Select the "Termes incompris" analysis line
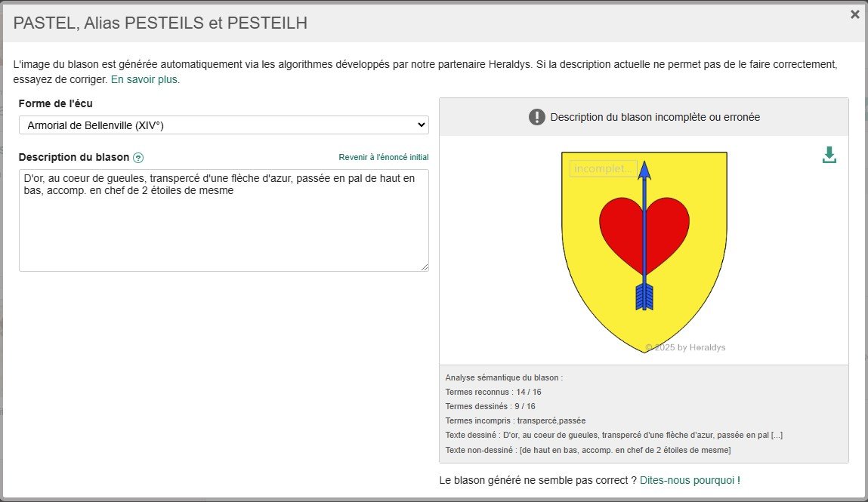Screen dimensions: 868x502 pyautogui.click(x=515, y=420)
